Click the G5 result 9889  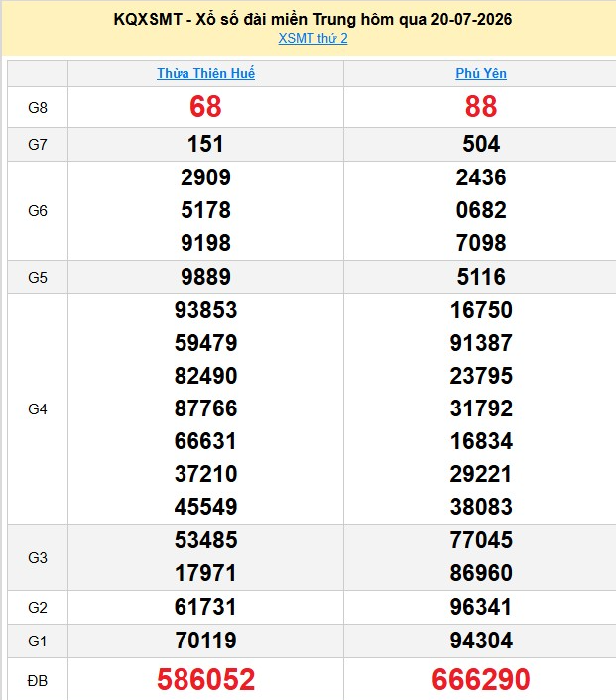tap(206, 277)
